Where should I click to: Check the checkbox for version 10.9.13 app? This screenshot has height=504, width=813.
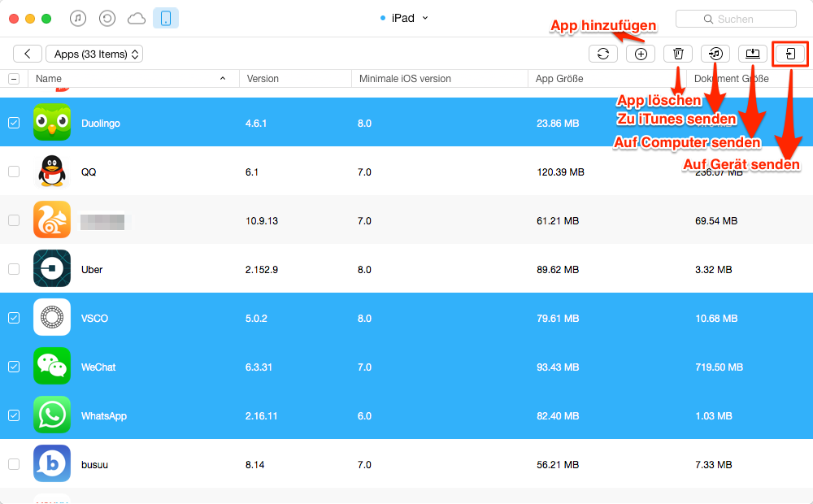point(14,220)
